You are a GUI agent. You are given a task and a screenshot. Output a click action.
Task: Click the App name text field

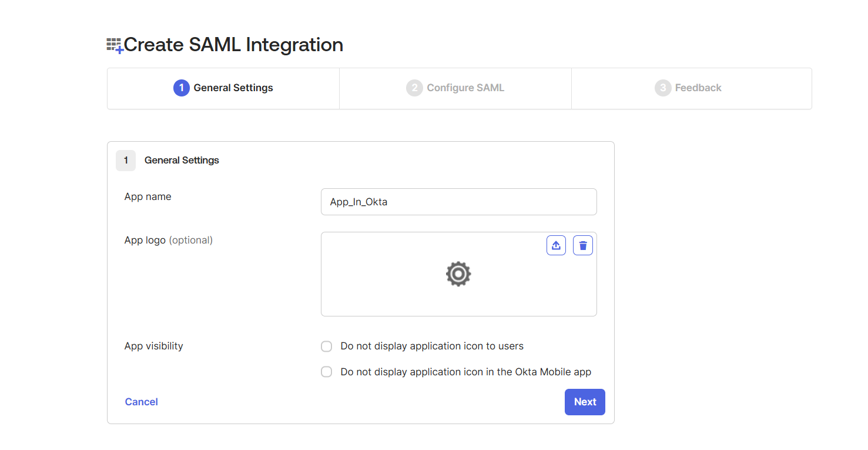(x=458, y=202)
